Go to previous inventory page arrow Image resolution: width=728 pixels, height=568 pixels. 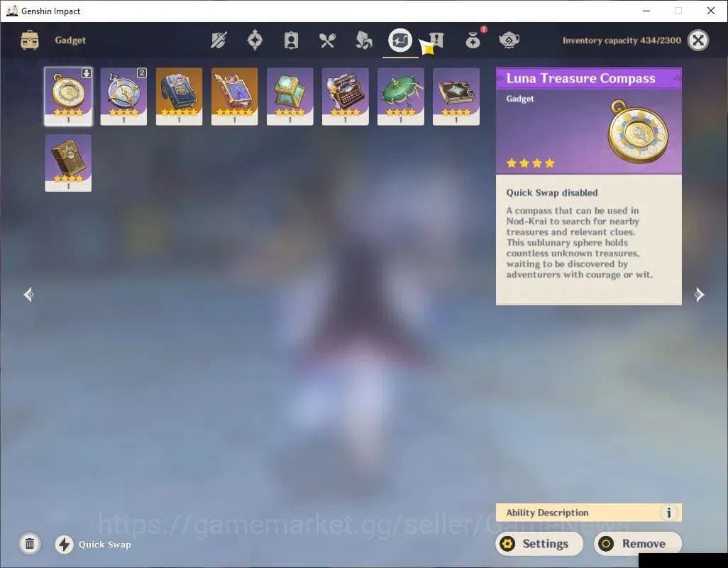tap(28, 295)
